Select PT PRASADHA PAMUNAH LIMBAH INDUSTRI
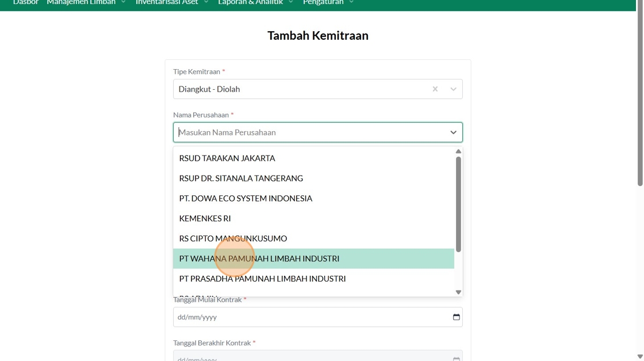Viewport: 644px width, 361px height. pos(313,279)
